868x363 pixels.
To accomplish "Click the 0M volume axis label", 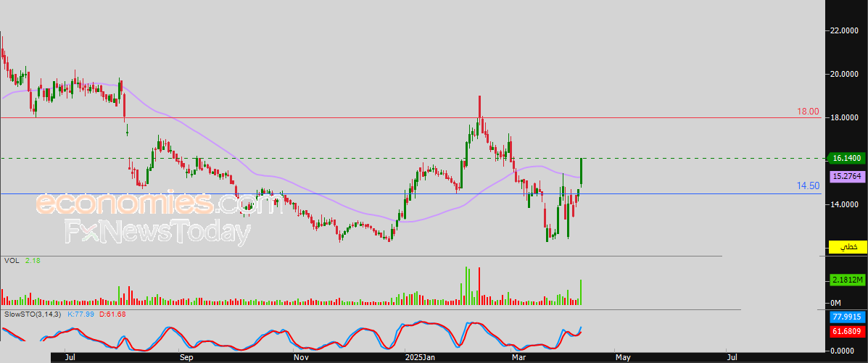I will tap(836, 304).
